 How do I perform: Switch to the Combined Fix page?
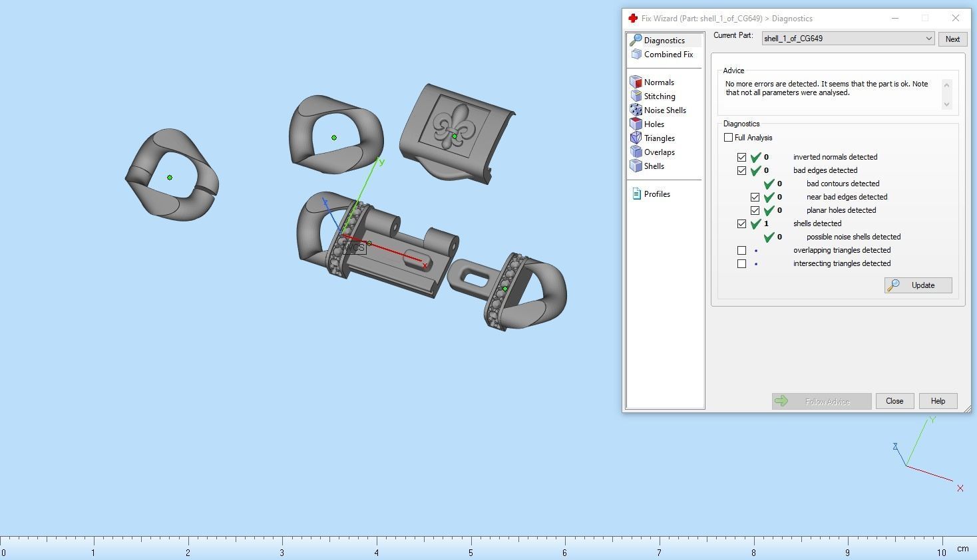click(x=662, y=55)
